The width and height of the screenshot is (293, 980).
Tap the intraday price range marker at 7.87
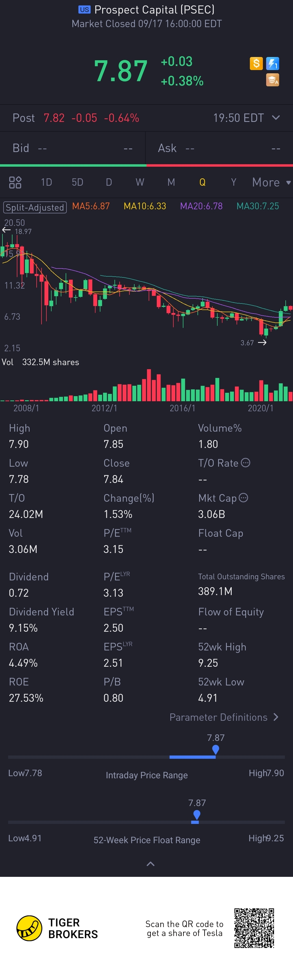(x=215, y=750)
